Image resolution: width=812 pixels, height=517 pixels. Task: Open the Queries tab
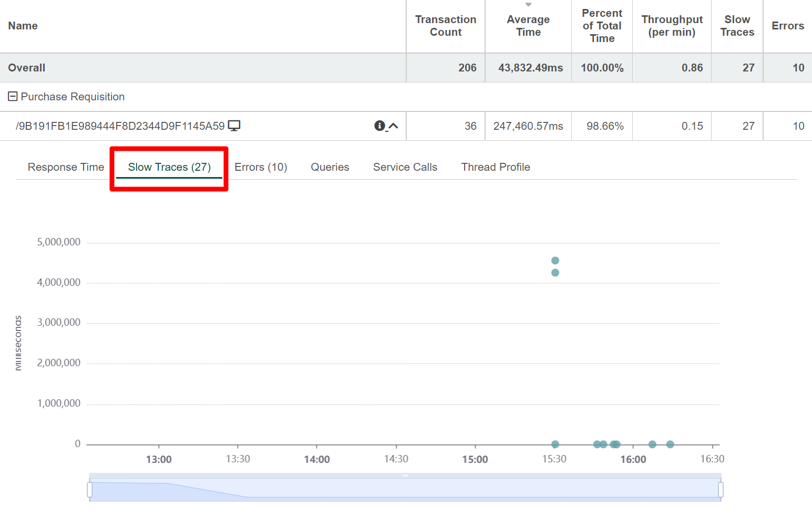330,167
